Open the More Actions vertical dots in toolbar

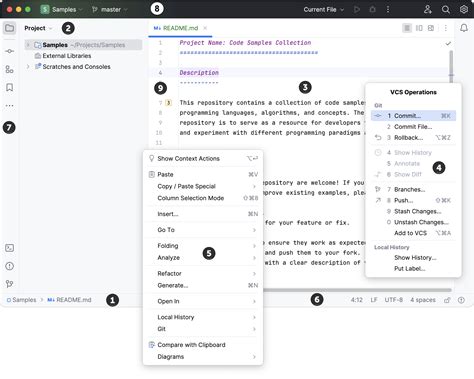pyautogui.click(x=388, y=9)
